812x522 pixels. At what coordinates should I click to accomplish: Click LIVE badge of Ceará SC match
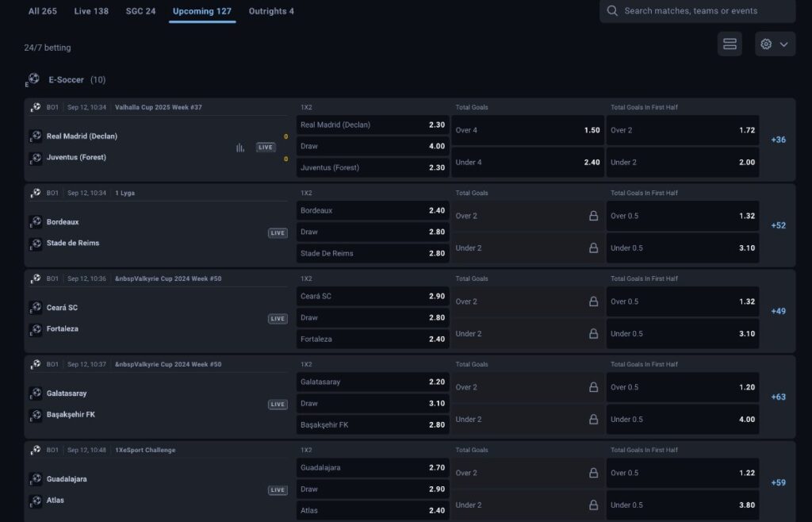278,318
